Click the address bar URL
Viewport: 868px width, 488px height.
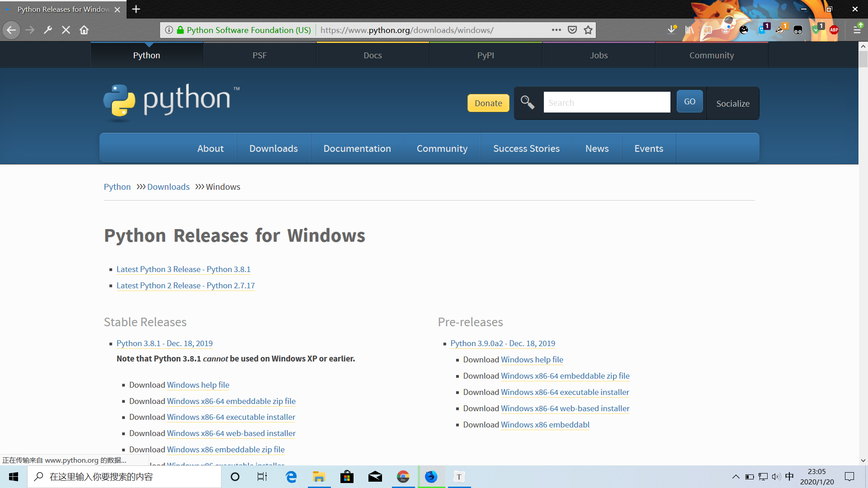[407, 30]
